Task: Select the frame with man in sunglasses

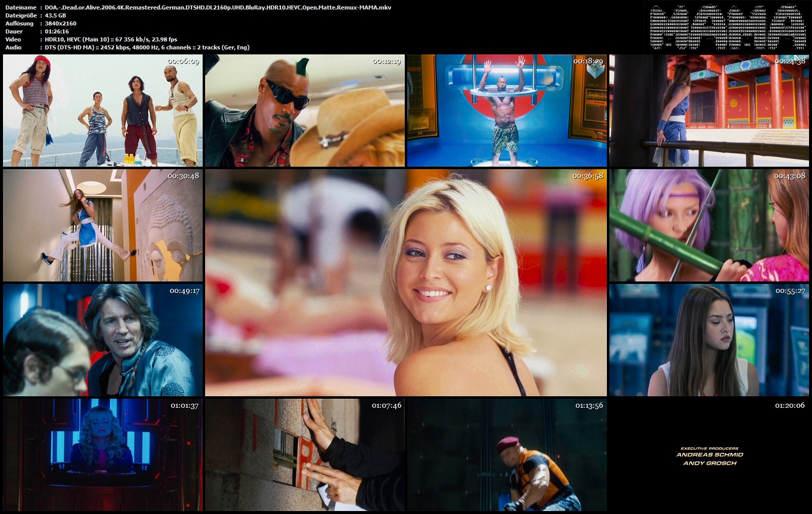Action: coord(304,110)
